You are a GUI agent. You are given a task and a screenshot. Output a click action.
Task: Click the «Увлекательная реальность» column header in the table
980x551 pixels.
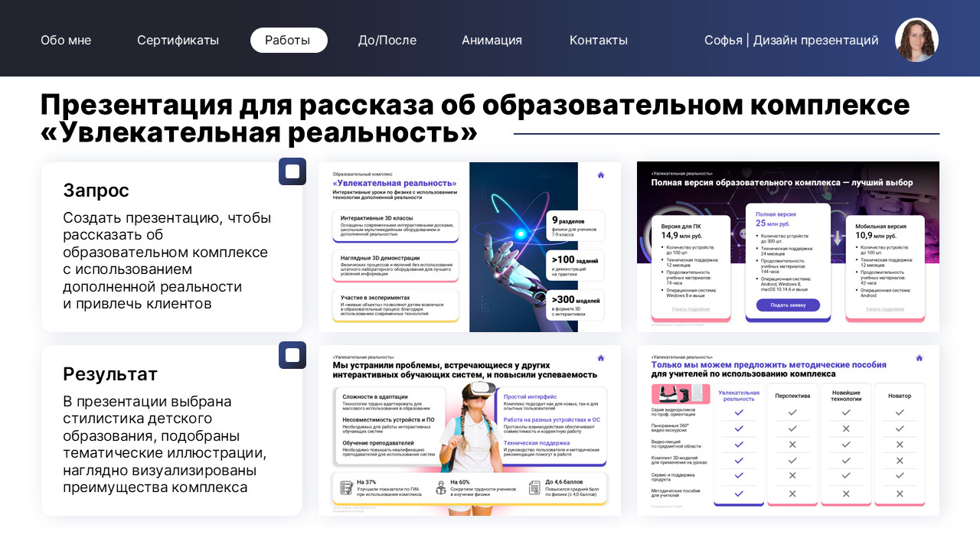[x=739, y=396]
